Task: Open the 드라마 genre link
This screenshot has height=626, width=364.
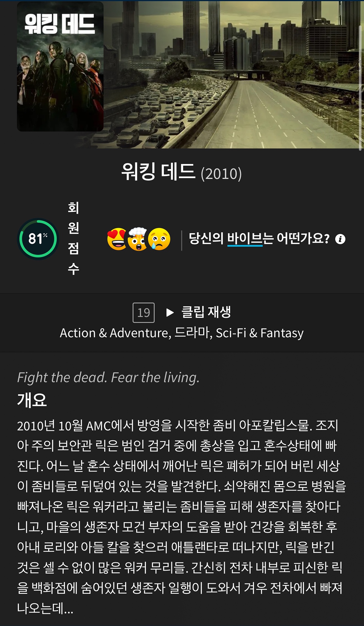Action: pos(192,333)
